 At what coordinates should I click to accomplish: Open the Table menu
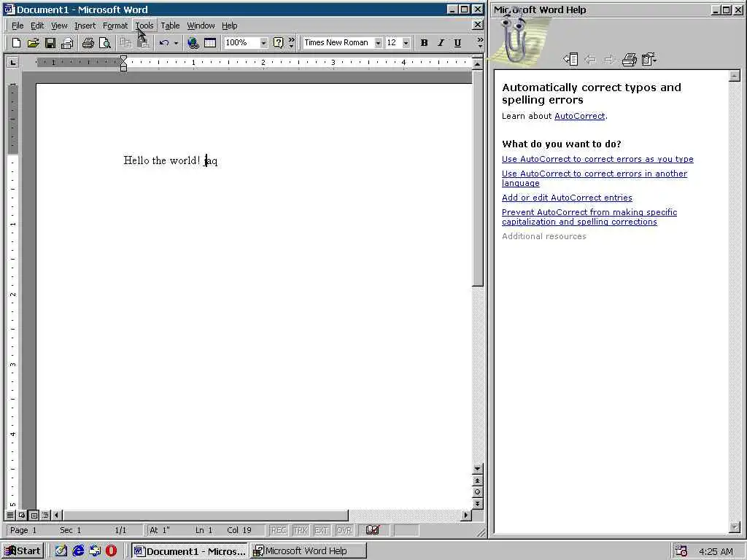[x=170, y=26]
